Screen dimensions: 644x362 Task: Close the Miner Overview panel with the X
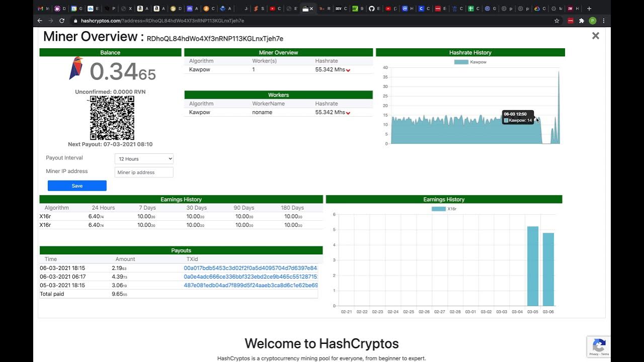point(596,36)
